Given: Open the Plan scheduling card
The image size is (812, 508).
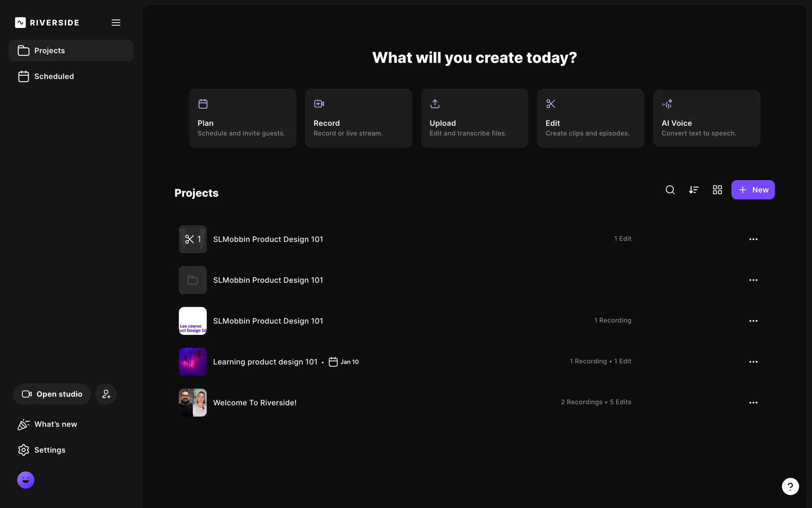Looking at the screenshot, I should pyautogui.click(x=242, y=118).
